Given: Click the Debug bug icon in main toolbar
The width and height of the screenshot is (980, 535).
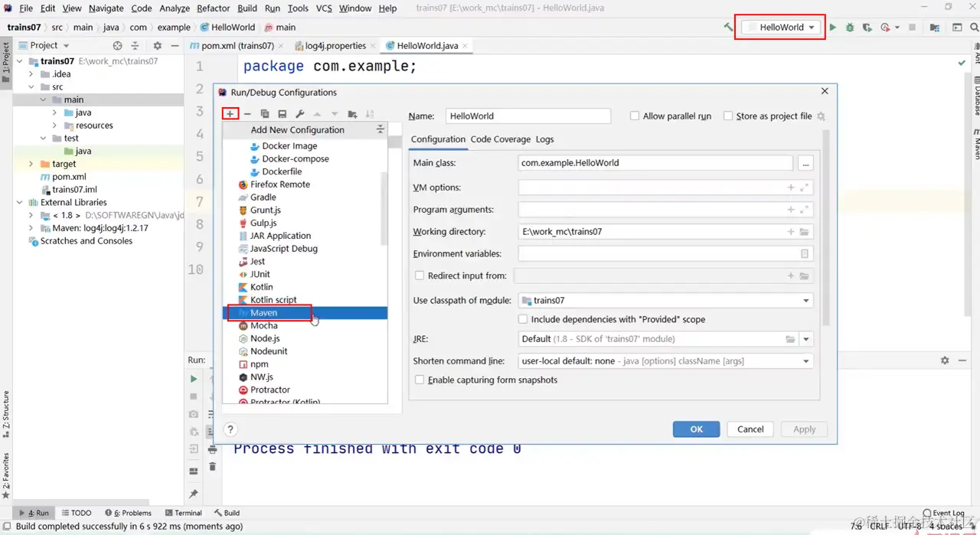Looking at the screenshot, I should pyautogui.click(x=850, y=27).
